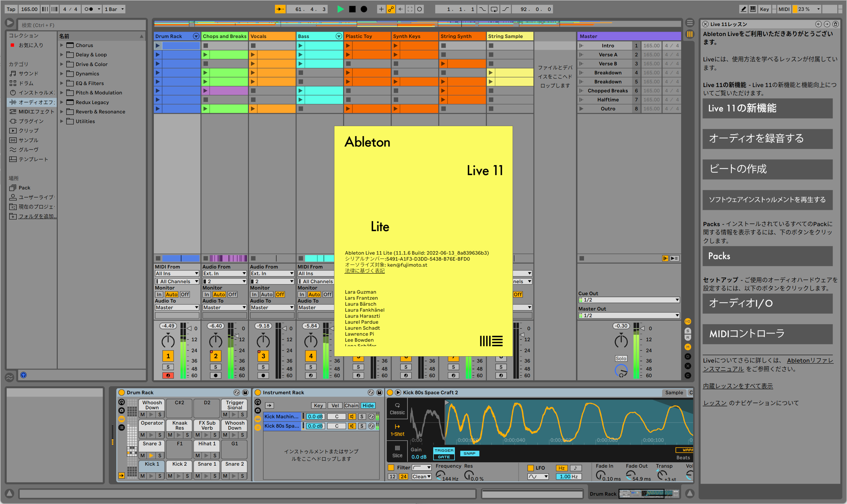This screenshot has width=847, height=504.
Task: Open MIDI Map Mode switch
Action: [784, 9]
